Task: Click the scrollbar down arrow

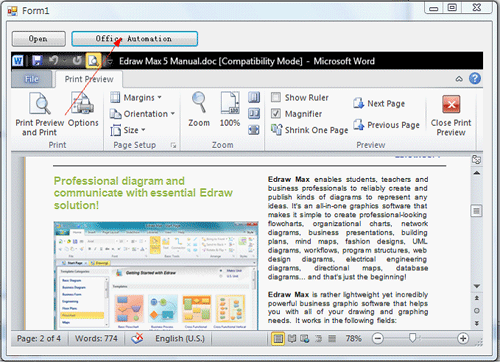Action: click(477, 286)
